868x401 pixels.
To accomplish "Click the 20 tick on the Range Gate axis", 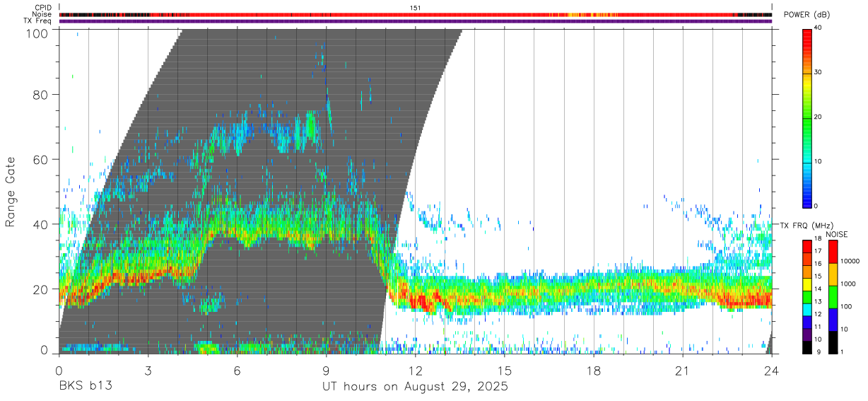I will (42, 289).
